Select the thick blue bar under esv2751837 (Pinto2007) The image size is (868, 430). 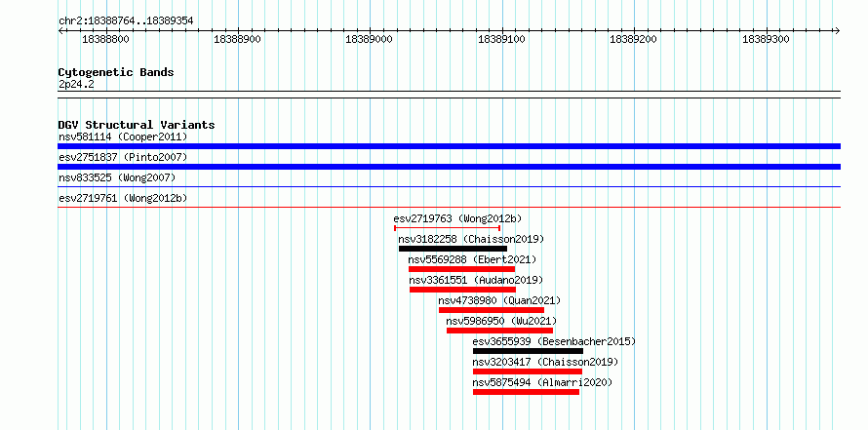tap(449, 167)
